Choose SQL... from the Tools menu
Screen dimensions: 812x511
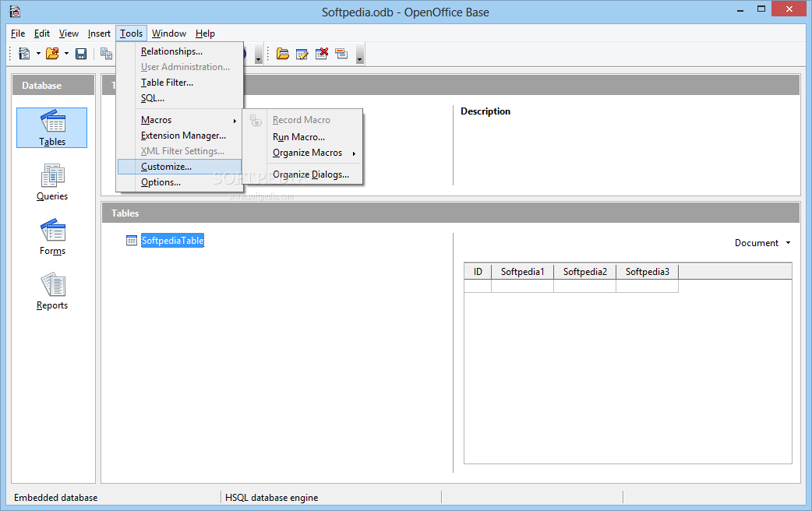pos(180,98)
